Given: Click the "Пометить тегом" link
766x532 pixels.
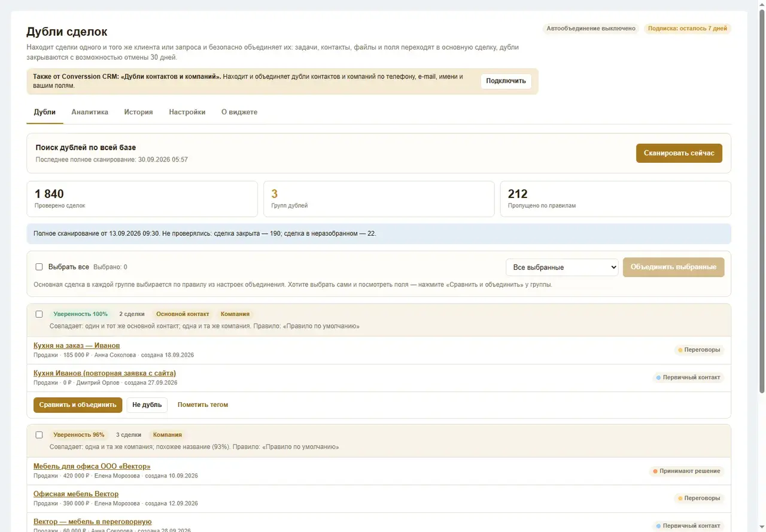Looking at the screenshot, I should coord(203,405).
